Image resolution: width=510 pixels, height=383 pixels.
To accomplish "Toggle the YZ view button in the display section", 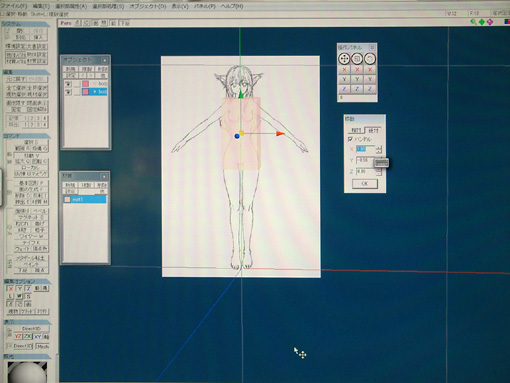I will pos(18,337).
